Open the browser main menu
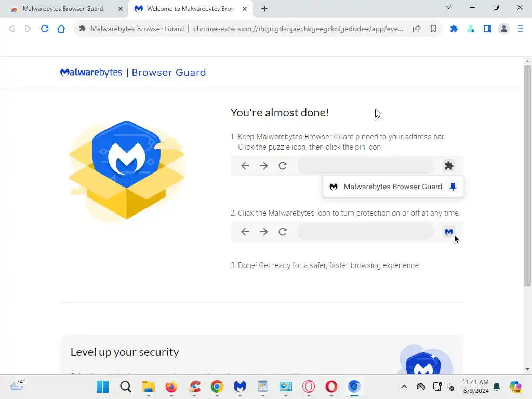This screenshot has width=532, height=399. coord(521,29)
